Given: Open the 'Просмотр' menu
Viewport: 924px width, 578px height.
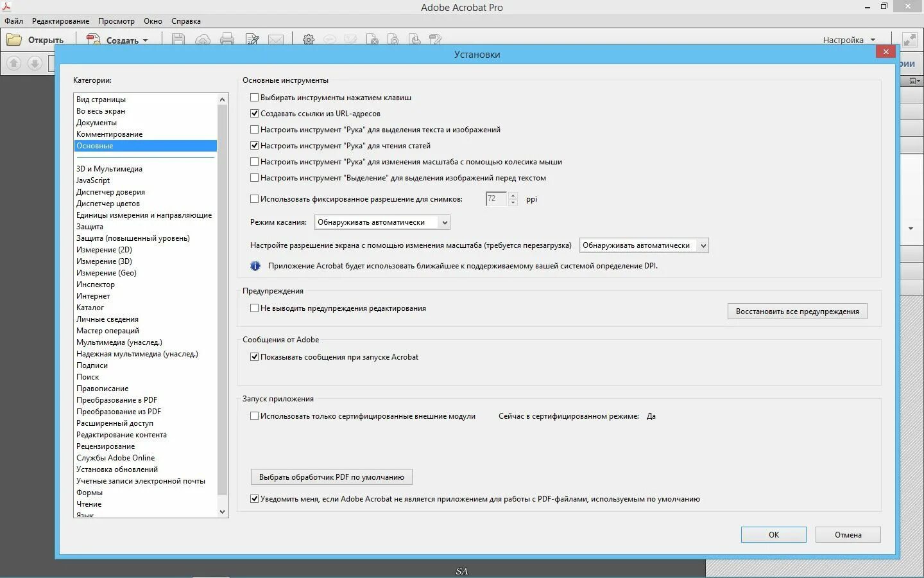Looking at the screenshot, I should (x=117, y=21).
